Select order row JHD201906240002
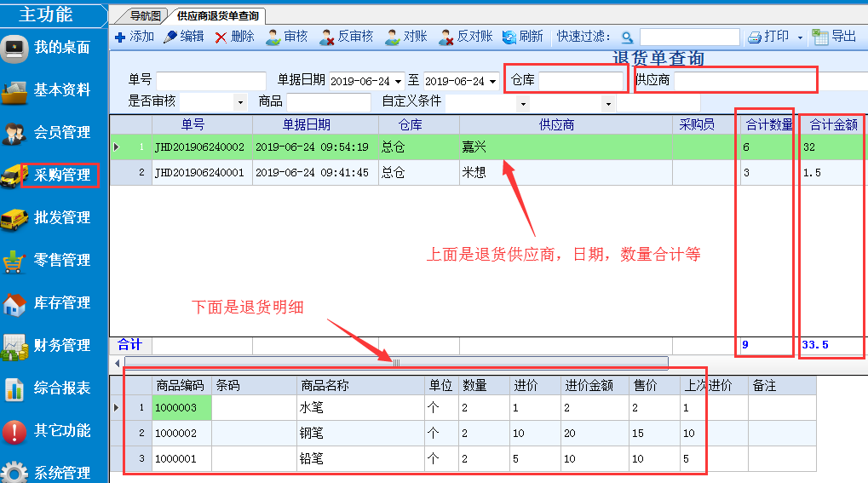Screen dimensions: 868x483 [x=489, y=147]
